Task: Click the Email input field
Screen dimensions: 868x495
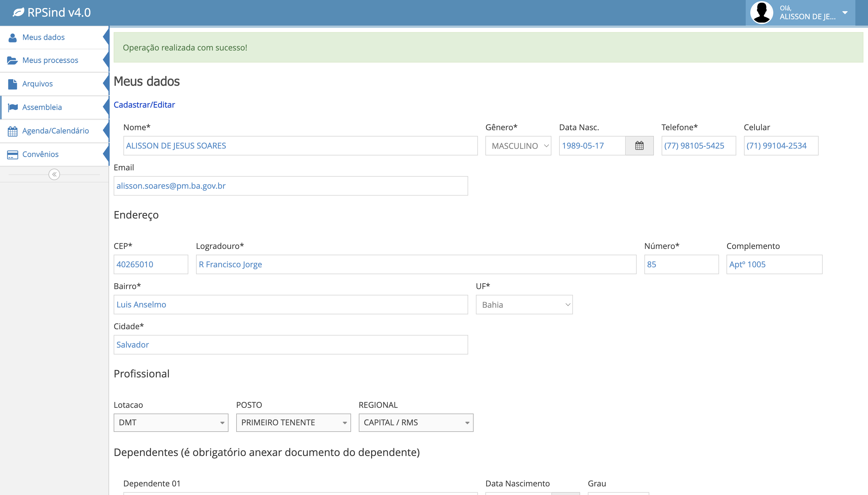Action: point(290,186)
